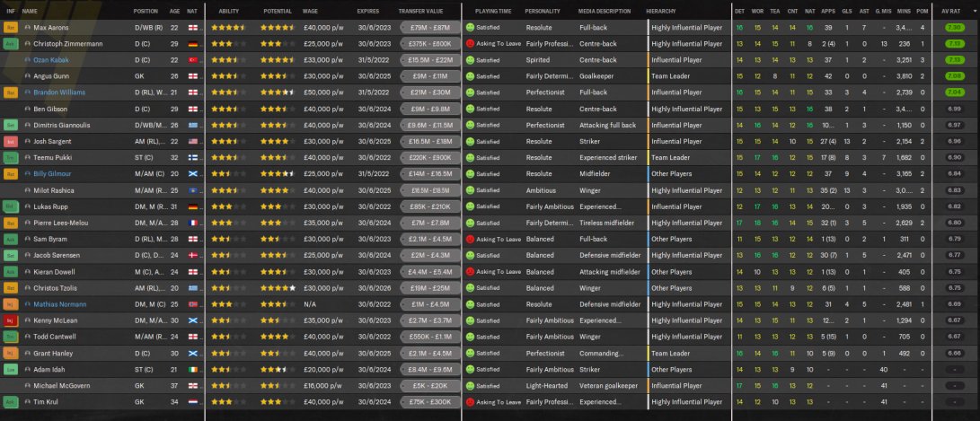Screen dimensions: 980x421
Task: Sort by the POSITION column header
Action: tap(146, 12)
